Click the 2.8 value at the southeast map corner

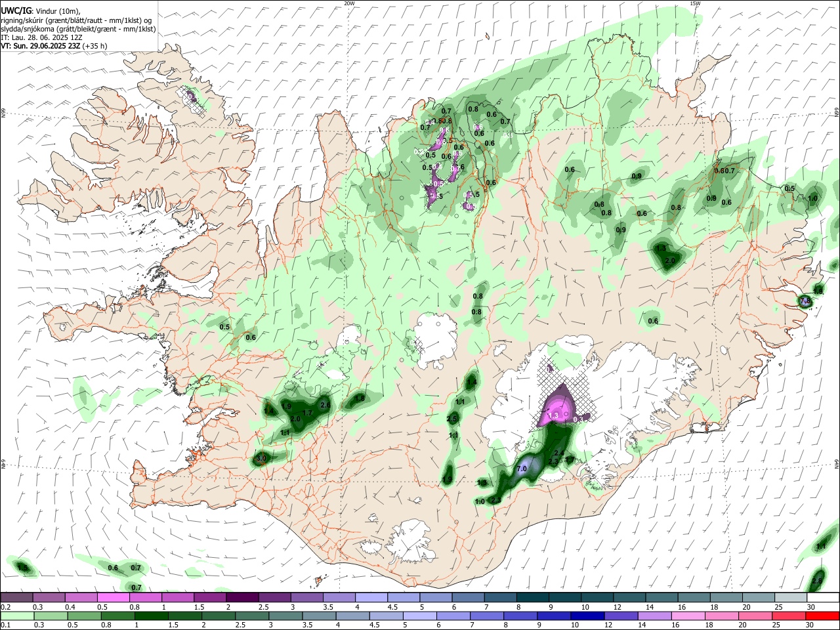click(818, 581)
